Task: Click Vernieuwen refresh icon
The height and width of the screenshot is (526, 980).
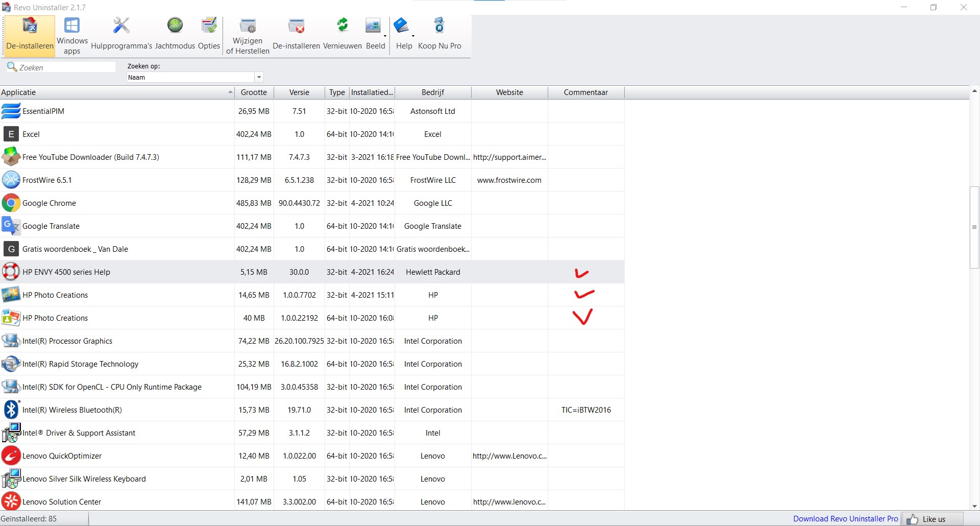Action: click(342, 25)
